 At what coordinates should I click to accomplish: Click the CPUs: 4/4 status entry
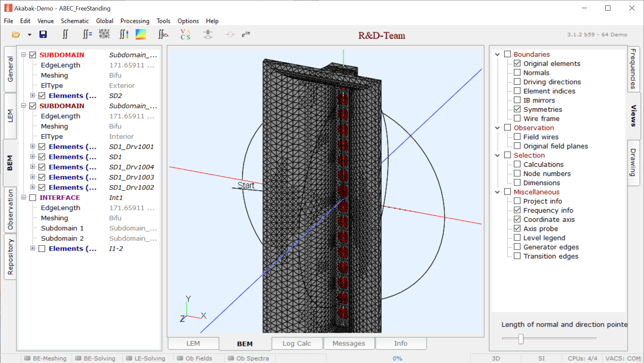click(582, 358)
